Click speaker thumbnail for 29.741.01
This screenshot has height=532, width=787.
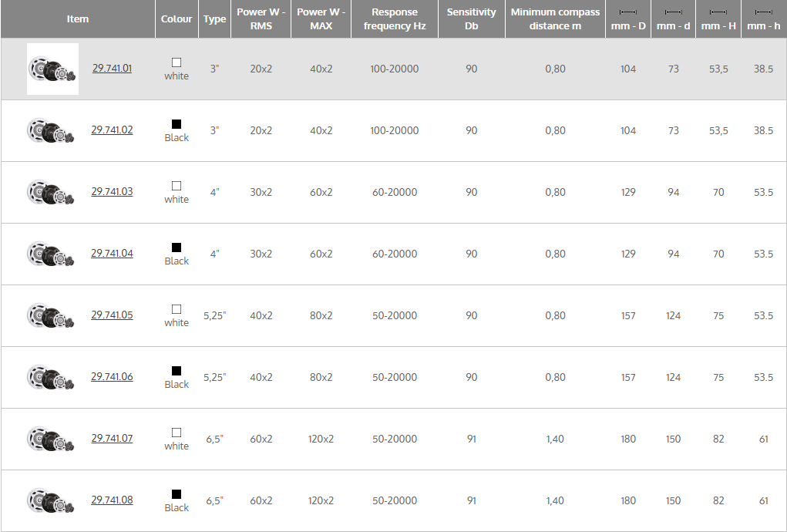[x=52, y=69]
